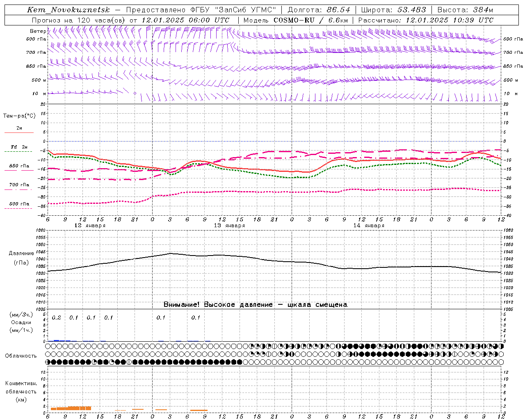Select the model name COSMO-RU / 6.6км
The image size is (525, 420).
click(310, 20)
